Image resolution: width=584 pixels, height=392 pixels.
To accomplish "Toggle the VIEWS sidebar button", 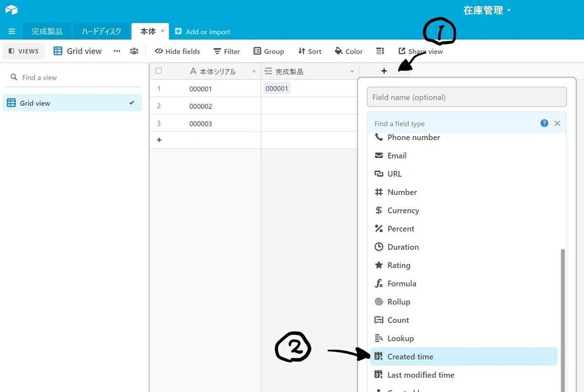I will [24, 51].
